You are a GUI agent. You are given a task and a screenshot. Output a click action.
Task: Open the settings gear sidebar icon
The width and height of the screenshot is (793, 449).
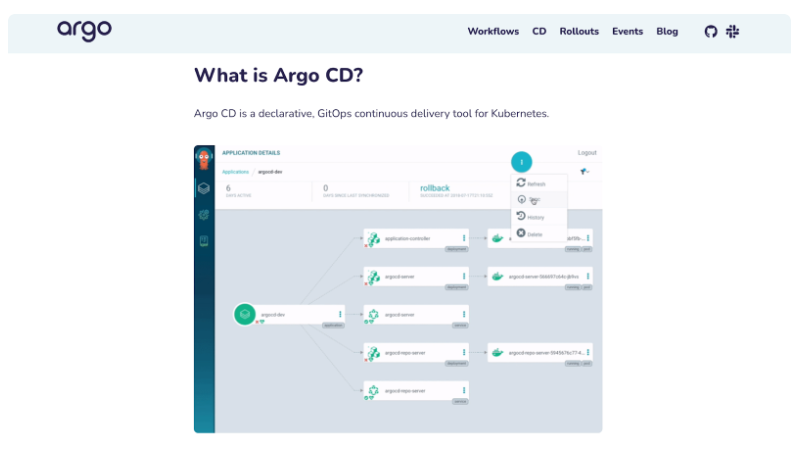[204, 215]
